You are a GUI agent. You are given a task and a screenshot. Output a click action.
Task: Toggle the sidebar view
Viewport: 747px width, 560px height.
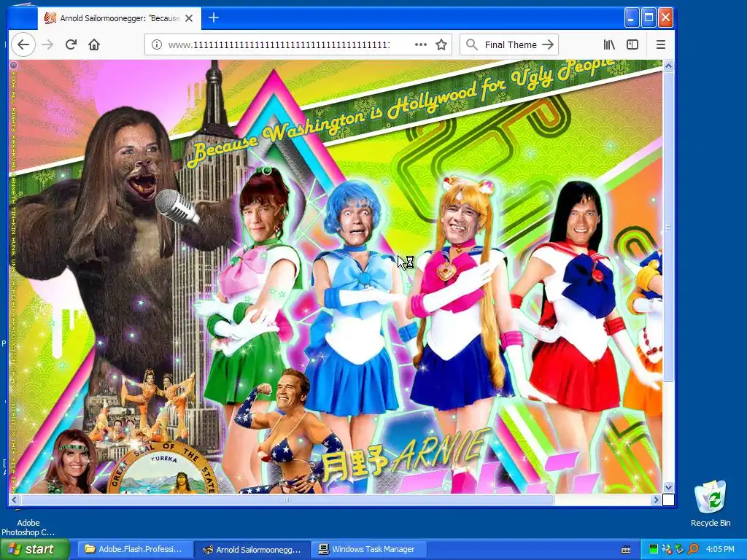click(x=632, y=44)
